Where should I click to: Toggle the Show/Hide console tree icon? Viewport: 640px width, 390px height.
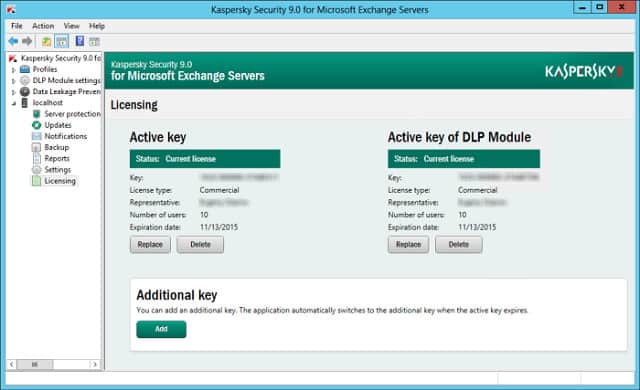(x=62, y=41)
